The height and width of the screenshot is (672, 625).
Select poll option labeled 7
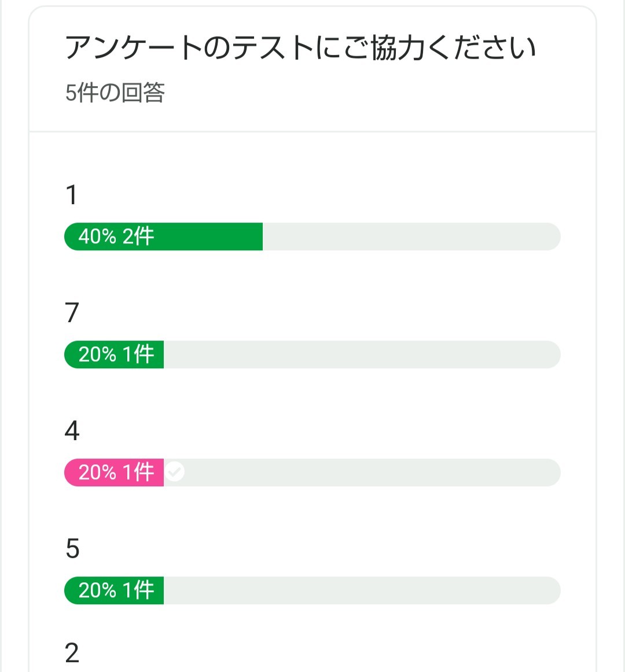[x=72, y=313]
